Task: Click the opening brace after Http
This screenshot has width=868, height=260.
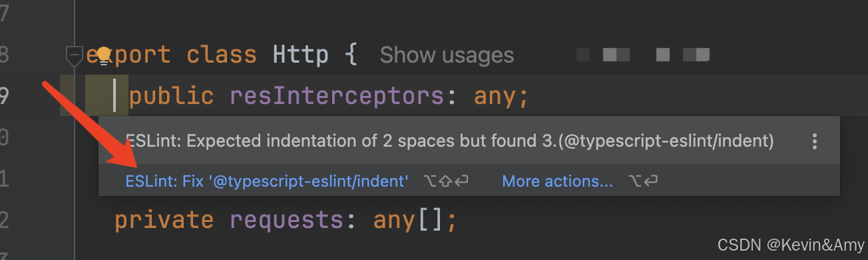Action: (351, 55)
